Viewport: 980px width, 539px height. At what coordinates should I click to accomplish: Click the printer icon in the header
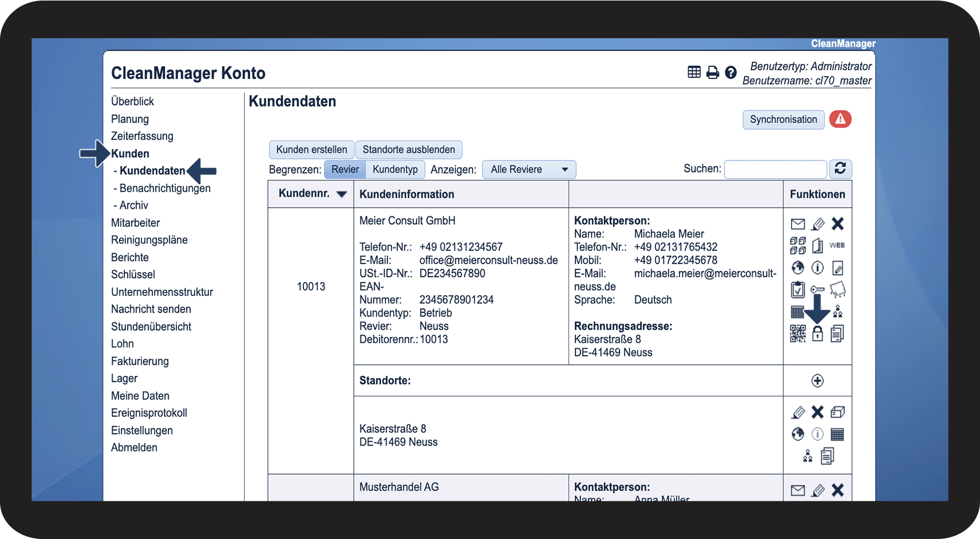pos(713,72)
